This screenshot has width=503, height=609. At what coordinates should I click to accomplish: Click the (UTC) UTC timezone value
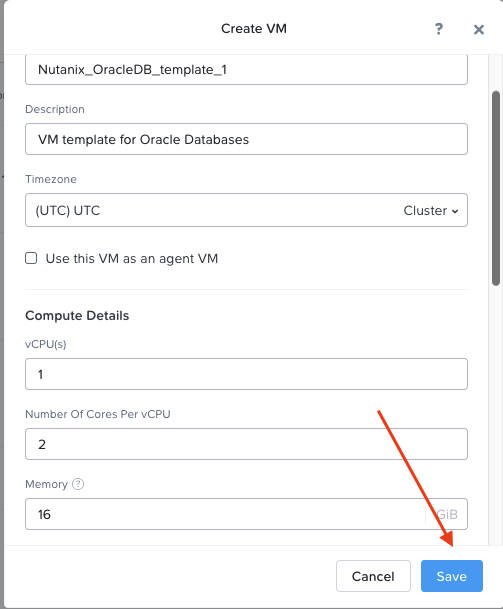pos(68,211)
